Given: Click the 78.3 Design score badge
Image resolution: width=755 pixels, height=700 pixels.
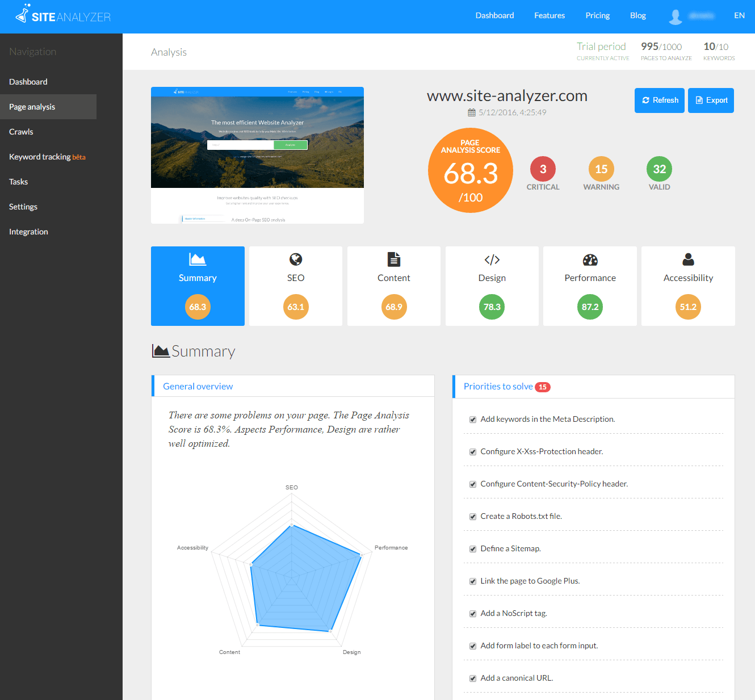Looking at the screenshot, I should [x=492, y=307].
